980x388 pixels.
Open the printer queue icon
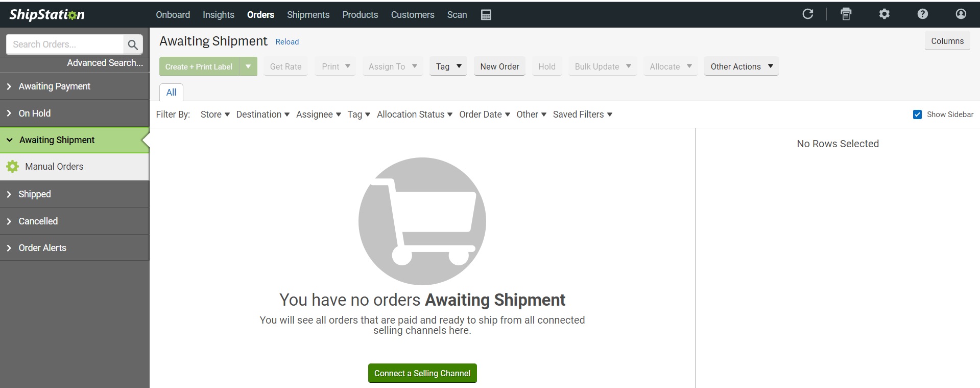tap(846, 14)
